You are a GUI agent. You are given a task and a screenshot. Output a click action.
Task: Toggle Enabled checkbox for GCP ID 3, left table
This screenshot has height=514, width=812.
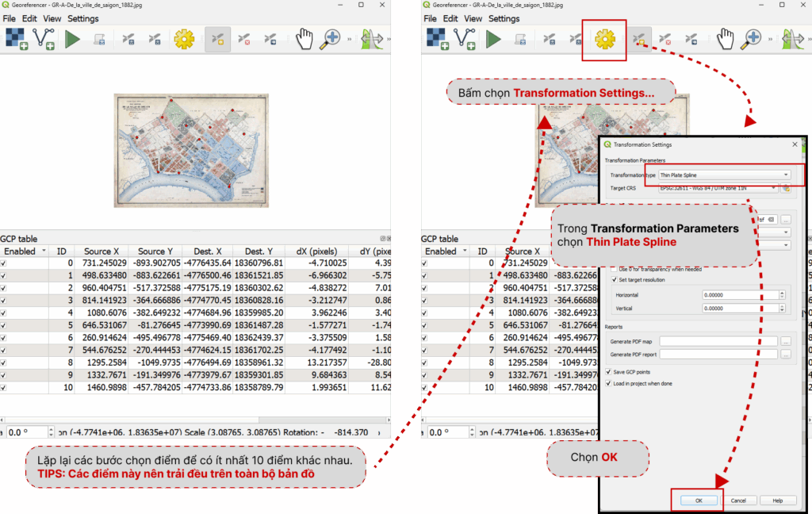[x=4, y=301]
